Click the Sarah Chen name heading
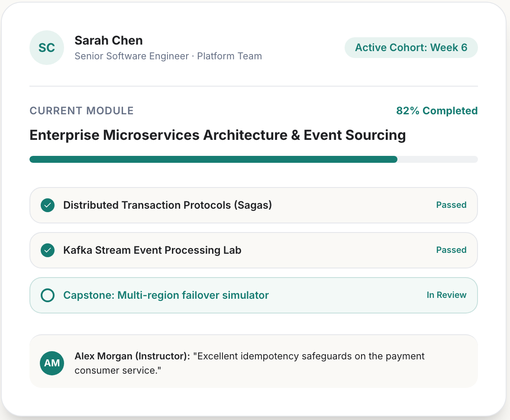Image resolution: width=510 pixels, height=420 pixels. coord(109,41)
